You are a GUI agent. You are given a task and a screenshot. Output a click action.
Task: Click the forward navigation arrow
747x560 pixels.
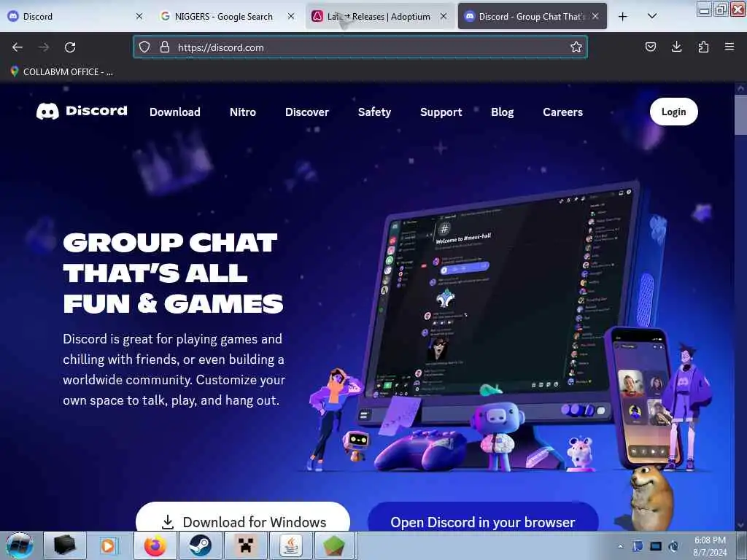pyautogui.click(x=44, y=47)
